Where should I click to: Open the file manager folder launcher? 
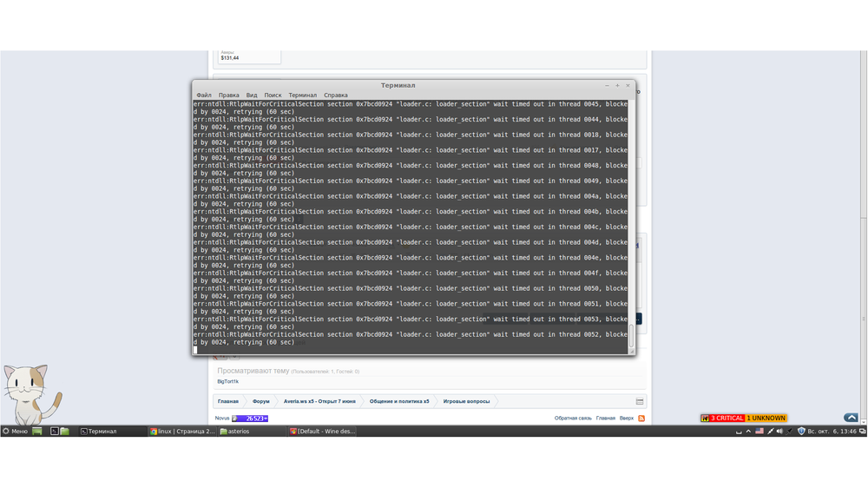[65, 432]
